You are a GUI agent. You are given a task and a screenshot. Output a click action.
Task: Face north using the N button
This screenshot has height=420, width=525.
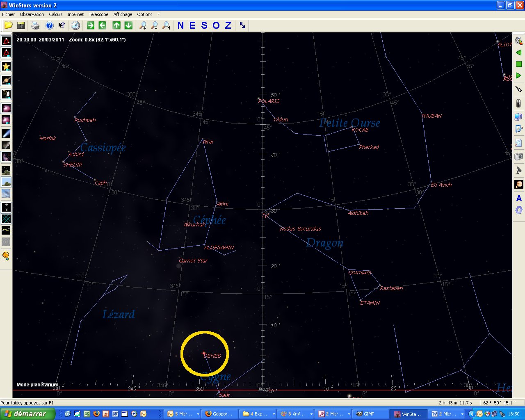click(180, 25)
